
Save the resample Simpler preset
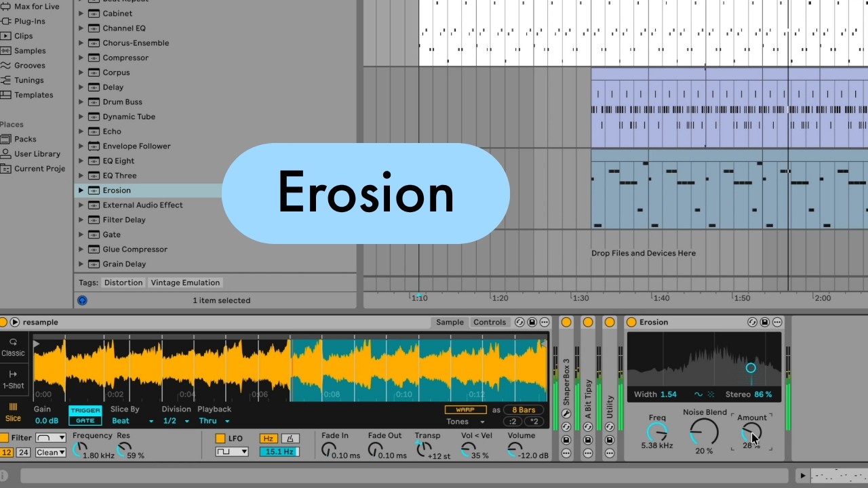pyautogui.click(x=532, y=322)
